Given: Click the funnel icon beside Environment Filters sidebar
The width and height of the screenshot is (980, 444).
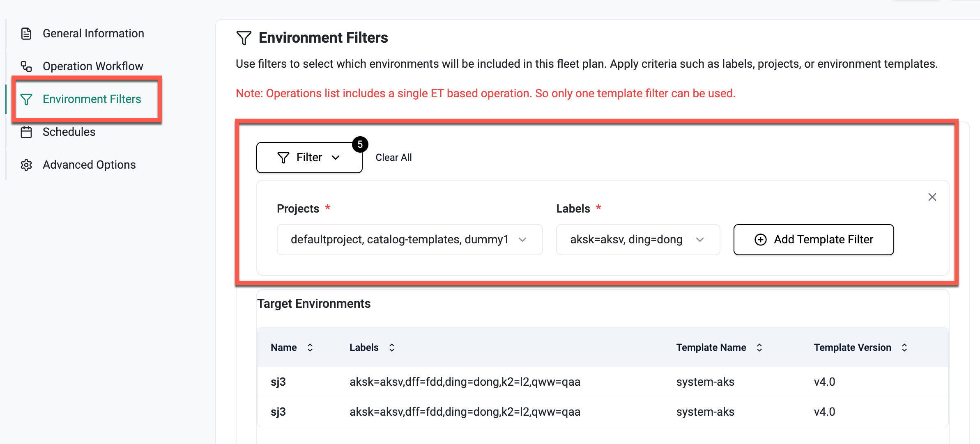Looking at the screenshot, I should pyautogui.click(x=26, y=99).
